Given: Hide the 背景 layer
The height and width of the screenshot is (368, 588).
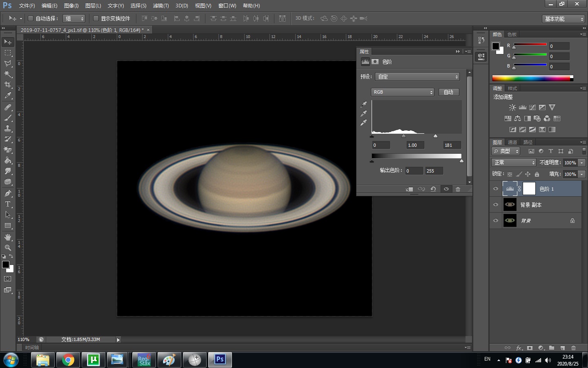Looking at the screenshot, I should (496, 221).
